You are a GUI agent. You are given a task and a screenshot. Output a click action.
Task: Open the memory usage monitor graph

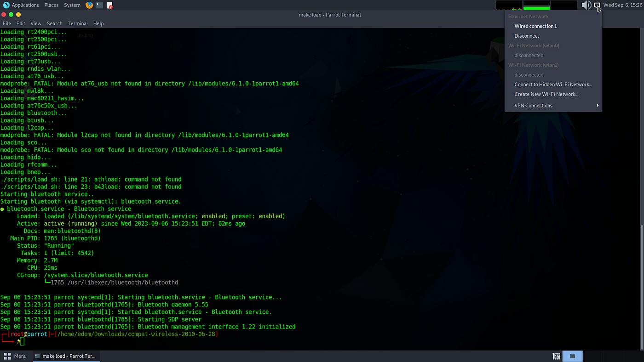click(536, 5)
